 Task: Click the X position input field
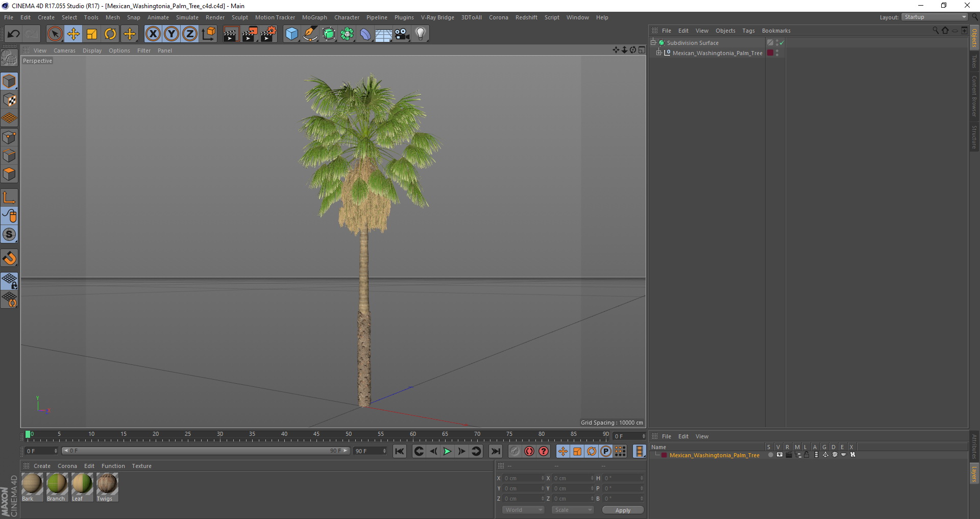(522, 478)
